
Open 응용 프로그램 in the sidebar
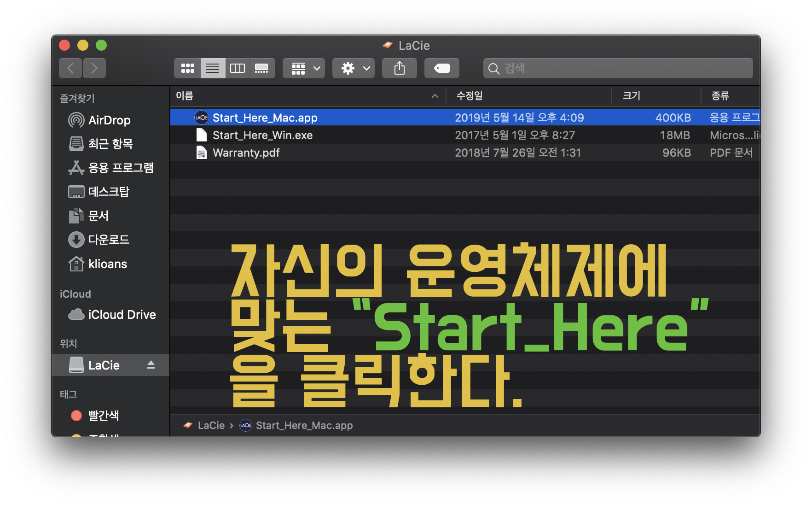pyautogui.click(x=110, y=168)
